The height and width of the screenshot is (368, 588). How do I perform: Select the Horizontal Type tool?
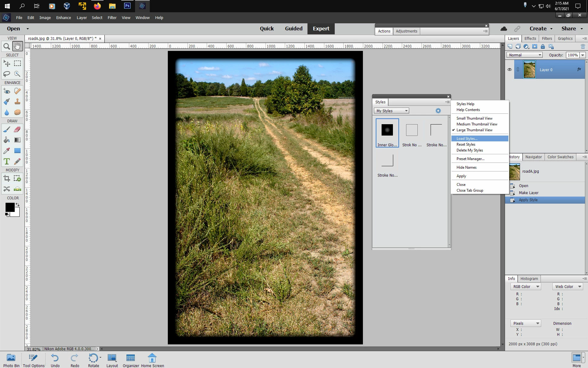click(6, 161)
